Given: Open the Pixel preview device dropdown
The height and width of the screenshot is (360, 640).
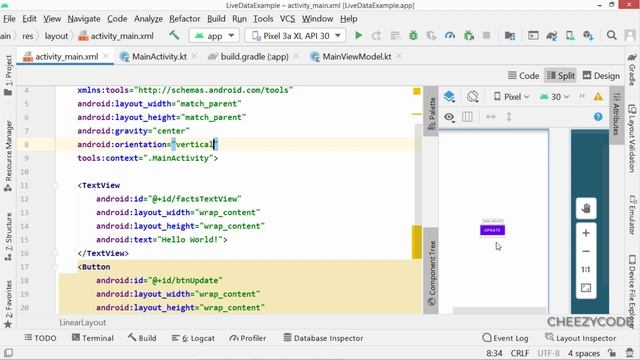Looking at the screenshot, I should pos(511,97).
